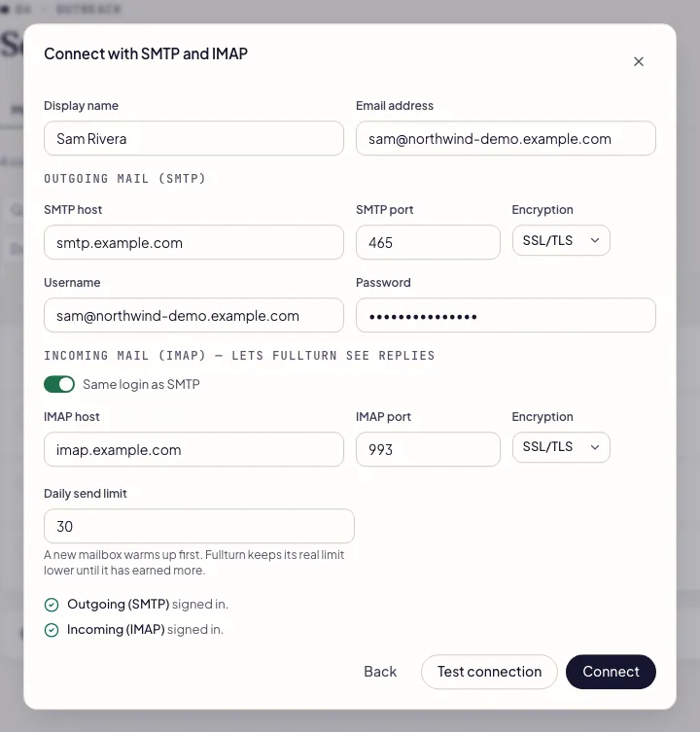This screenshot has width=700, height=732.
Task: Click the Test connection button
Action: (x=489, y=672)
